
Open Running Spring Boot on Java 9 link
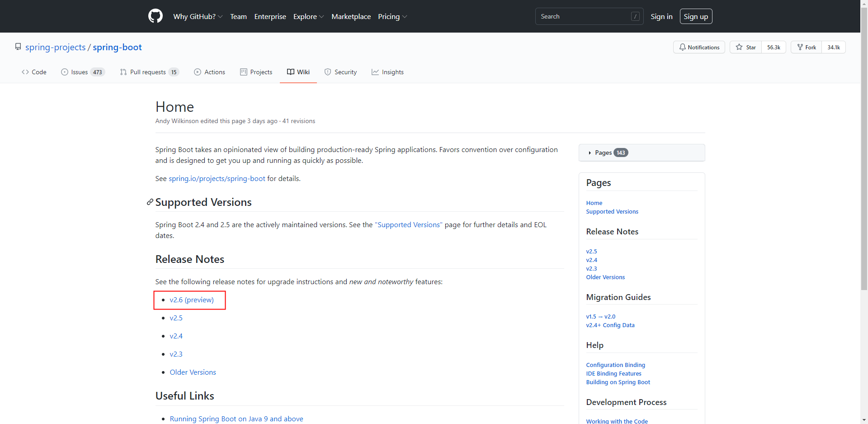(x=236, y=419)
